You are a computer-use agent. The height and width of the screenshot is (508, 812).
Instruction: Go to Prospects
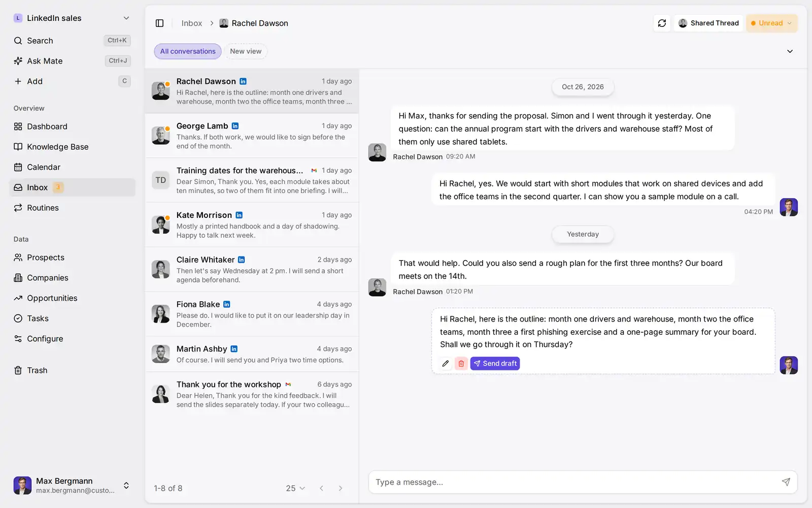(x=72, y=258)
